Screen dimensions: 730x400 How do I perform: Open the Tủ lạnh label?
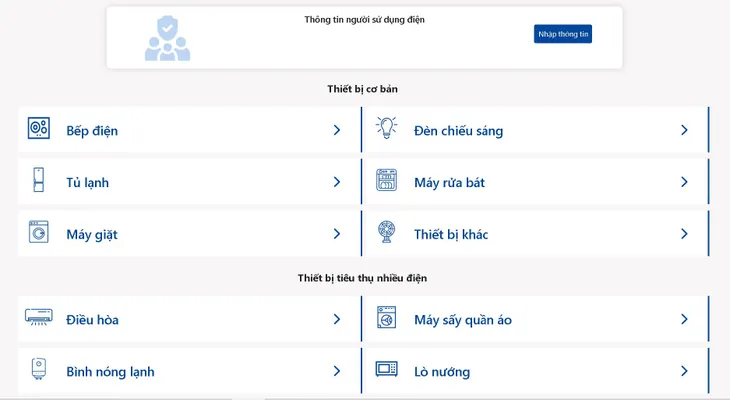(x=88, y=183)
